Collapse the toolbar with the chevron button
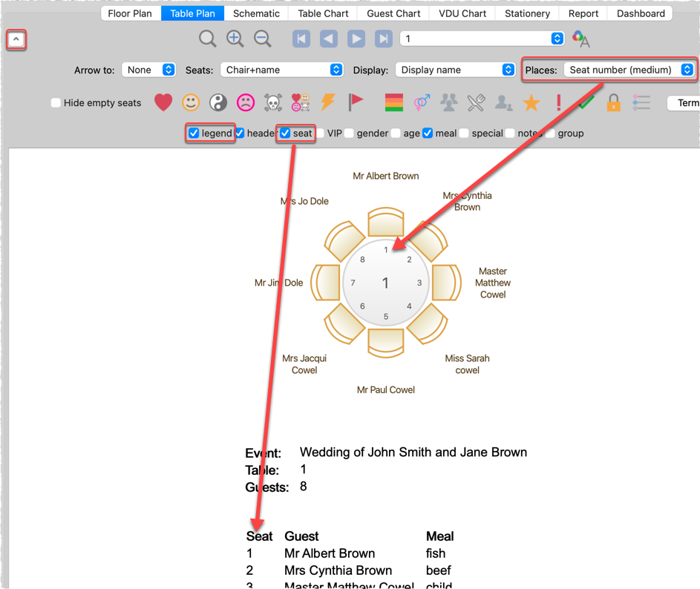The height and width of the screenshot is (589, 700). point(16,39)
